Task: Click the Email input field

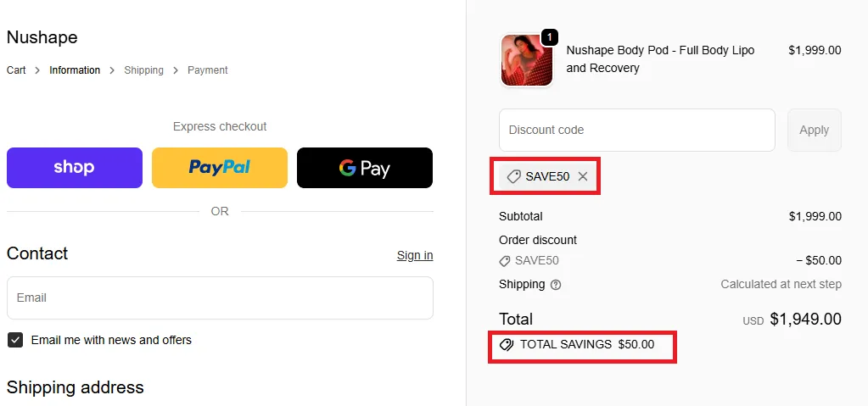Action: [220, 298]
